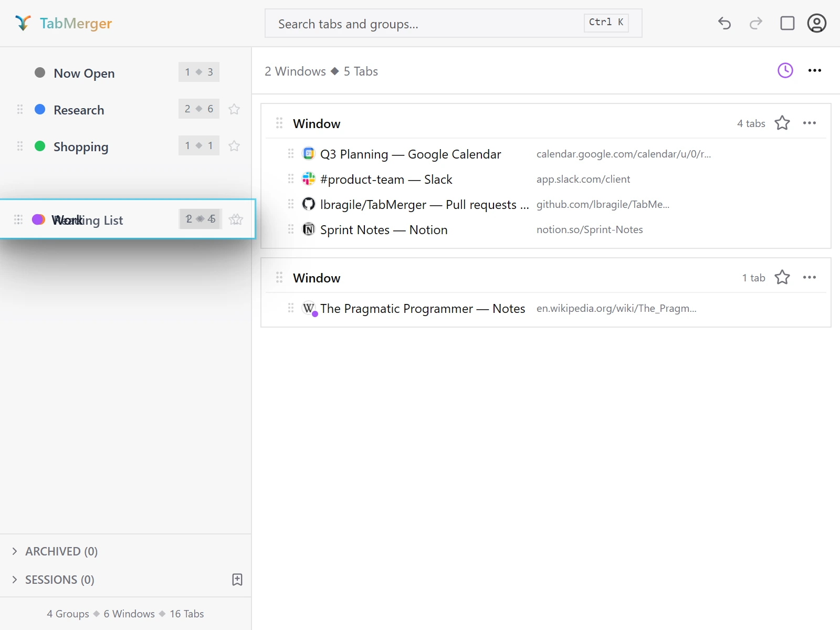
Task: Grab the drag handle of the 4 tabs window
Action: click(x=279, y=123)
